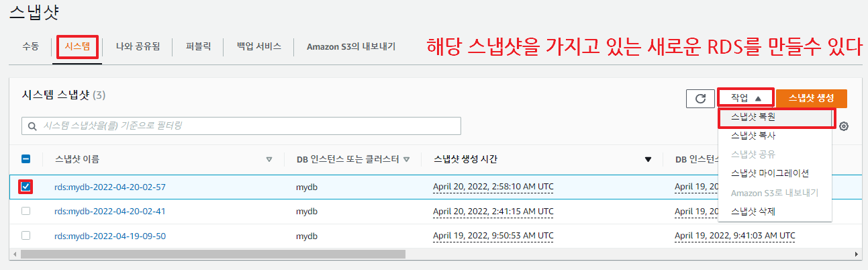Screen dimensions: 868x270
Task: Check the rds:mydb-2022-04-19-09-50 row checkbox
Action: (26, 235)
